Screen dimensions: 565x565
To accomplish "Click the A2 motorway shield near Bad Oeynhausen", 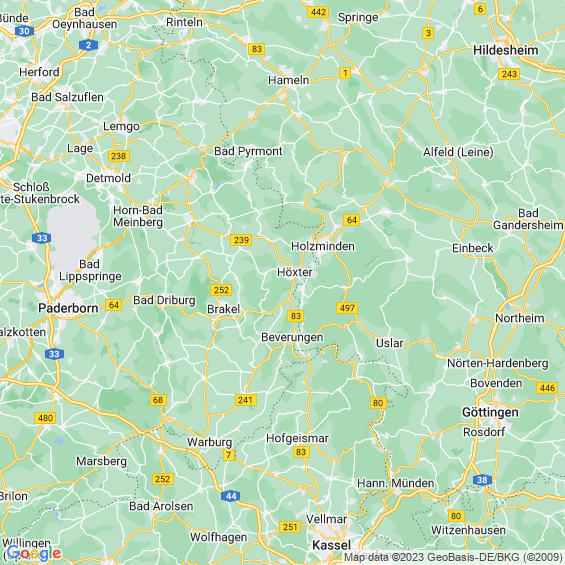I will pos(88,45).
